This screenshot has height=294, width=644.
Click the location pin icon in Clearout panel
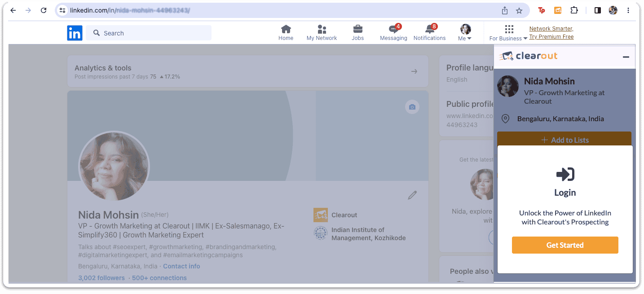pyautogui.click(x=505, y=119)
